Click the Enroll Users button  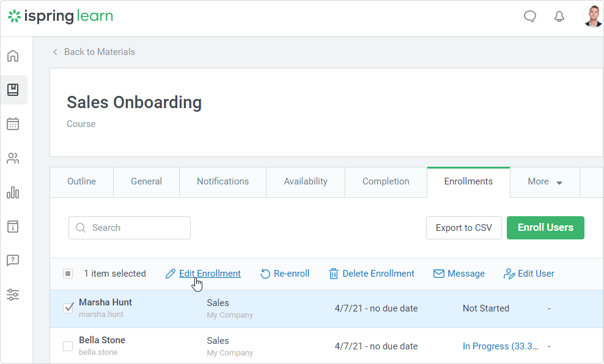[545, 228]
